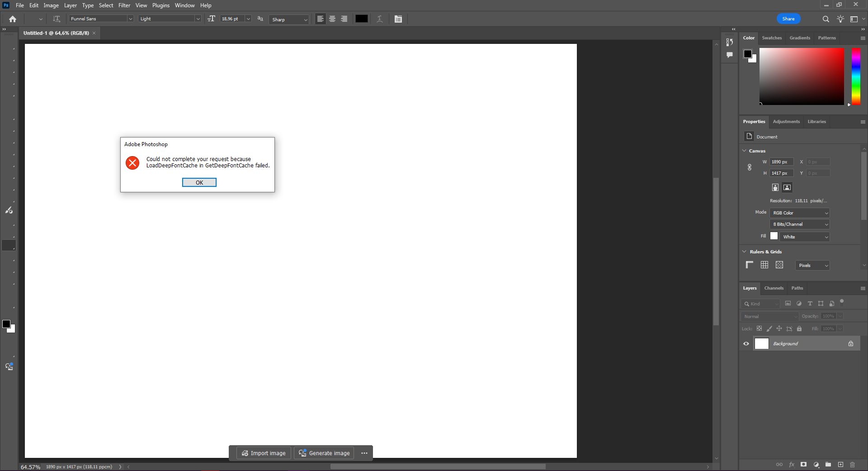Open the canvas Fill dropdown set to White
The height and width of the screenshot is (471, 868).
click(x=806, y=237)
